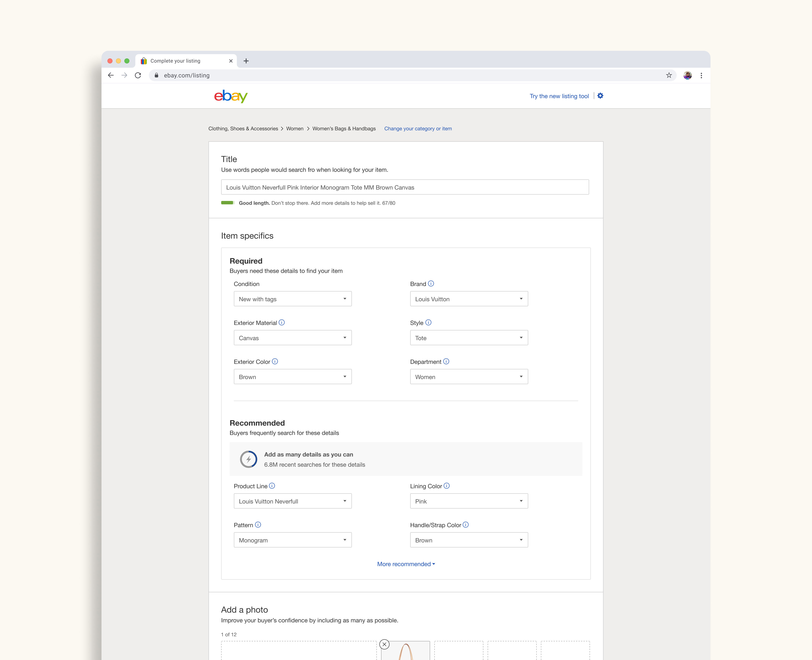Viewport: 812px width, 660px height.
Task: Click Women's Bags & Handbags breadcrumb
Action: [x=344, y=128]
